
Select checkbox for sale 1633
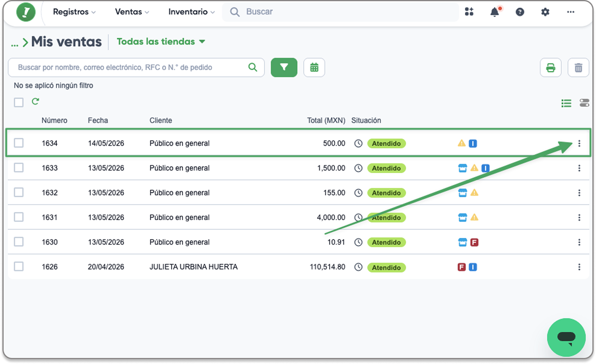18,168
